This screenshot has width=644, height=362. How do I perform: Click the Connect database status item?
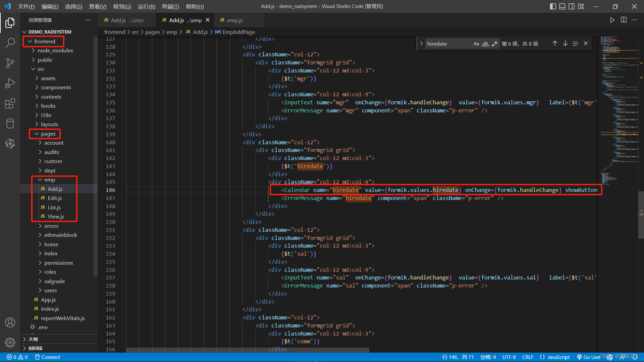[47, 357]
